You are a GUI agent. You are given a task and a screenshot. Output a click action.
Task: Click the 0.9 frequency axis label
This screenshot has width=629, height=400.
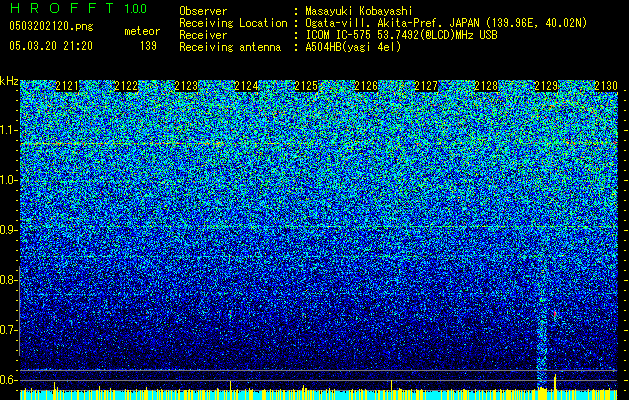tap(9, 230)
